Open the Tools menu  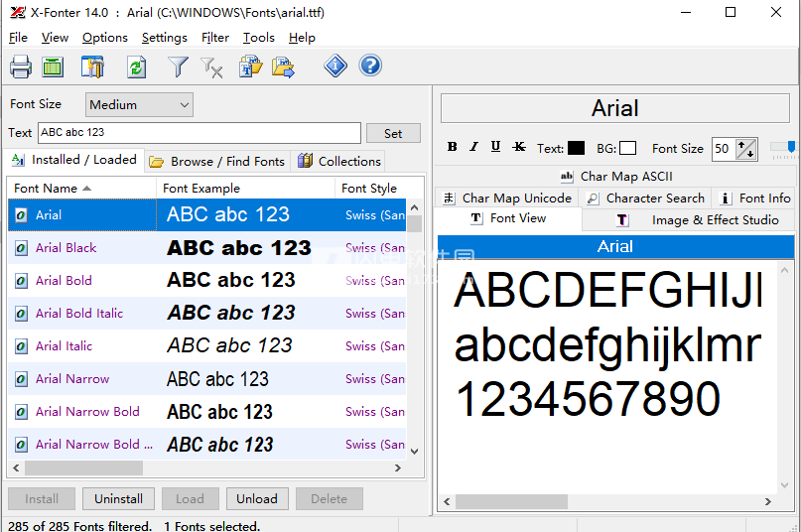coord(258,38)
